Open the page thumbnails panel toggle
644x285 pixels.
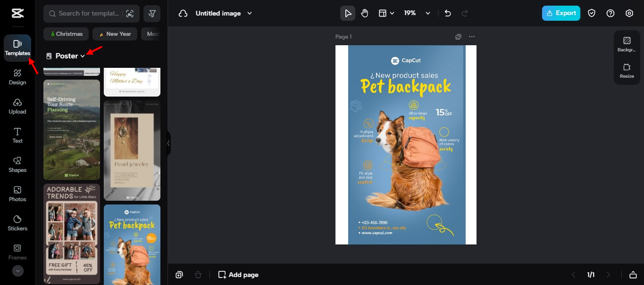click(633, 275)
